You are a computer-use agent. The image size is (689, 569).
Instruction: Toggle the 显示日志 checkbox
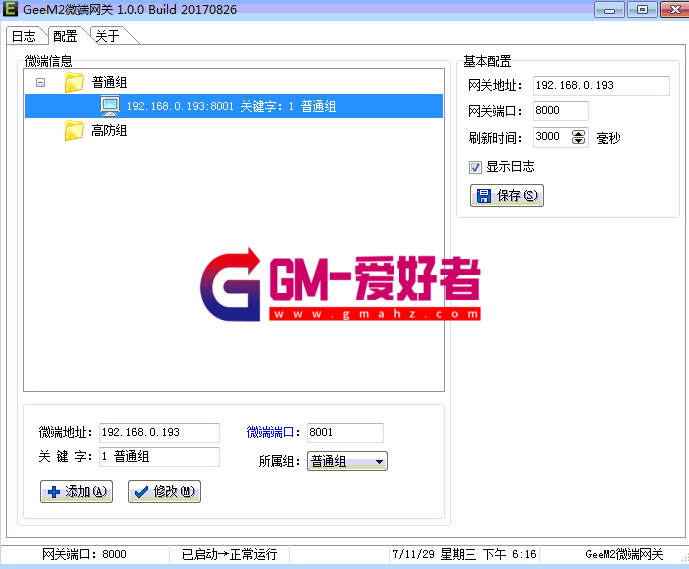tap(475, 167)
